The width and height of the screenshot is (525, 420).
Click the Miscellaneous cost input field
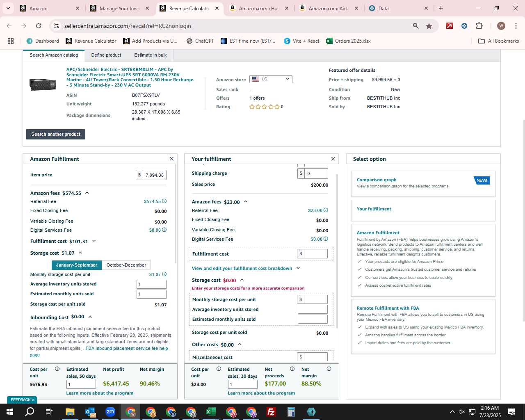click(316, 356)
